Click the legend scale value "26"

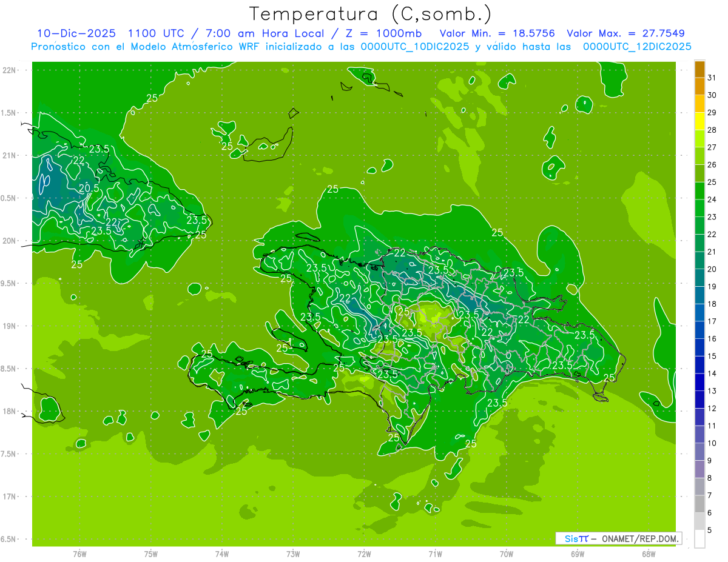[712, 165]
